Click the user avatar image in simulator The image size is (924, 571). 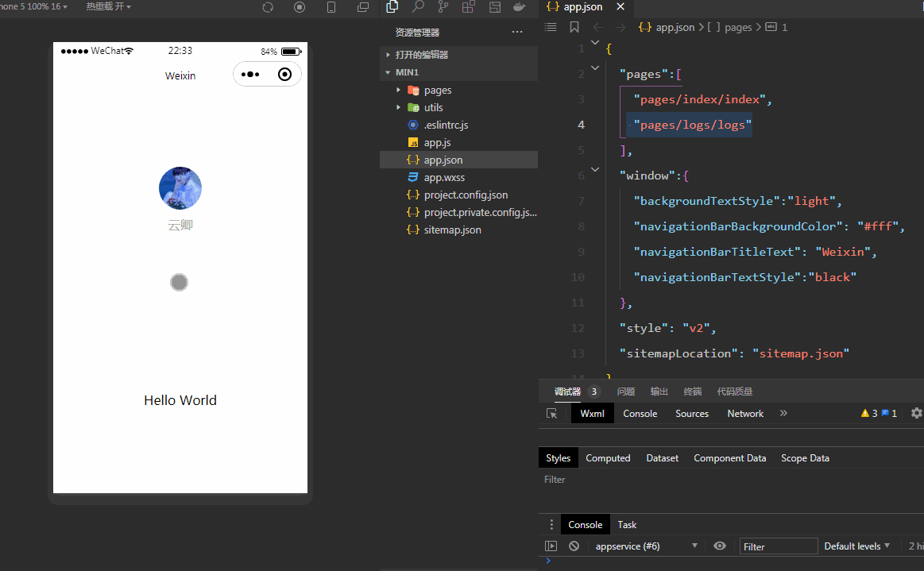tap(180, 188)
